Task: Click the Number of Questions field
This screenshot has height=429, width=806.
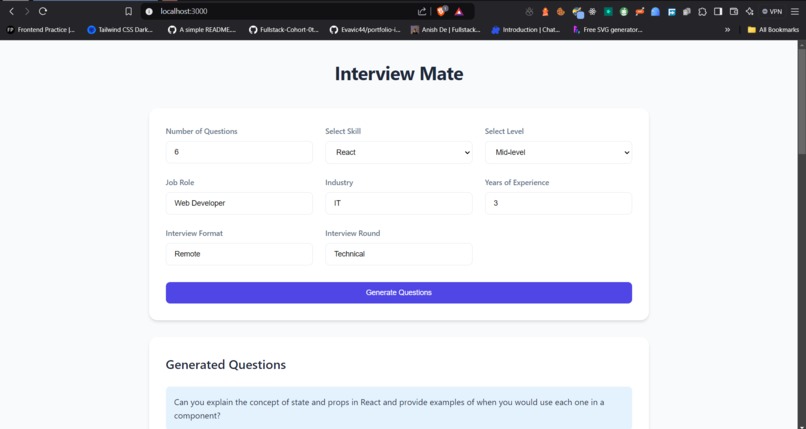Action: 239,153
